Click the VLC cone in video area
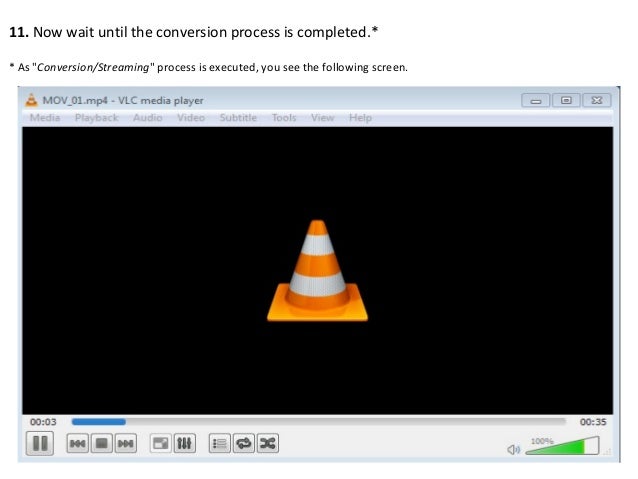The image size is (638, 479). (x=317, y=271)
